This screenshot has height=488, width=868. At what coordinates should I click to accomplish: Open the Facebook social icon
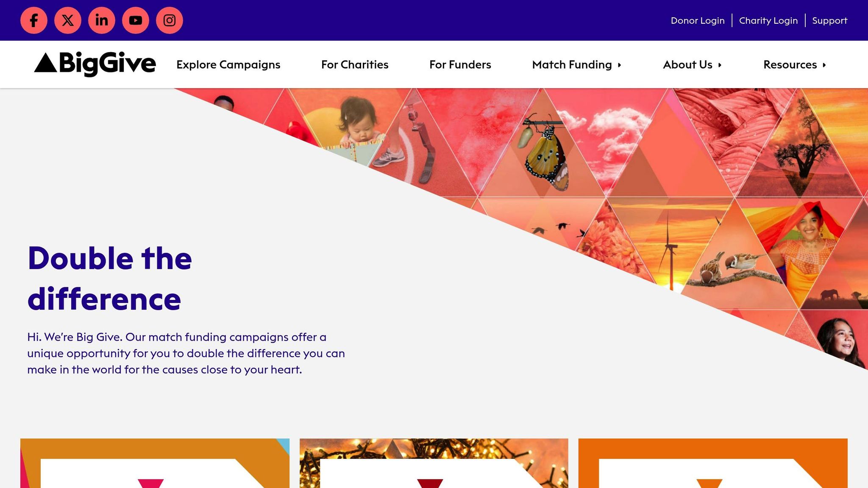click(34, 20)
